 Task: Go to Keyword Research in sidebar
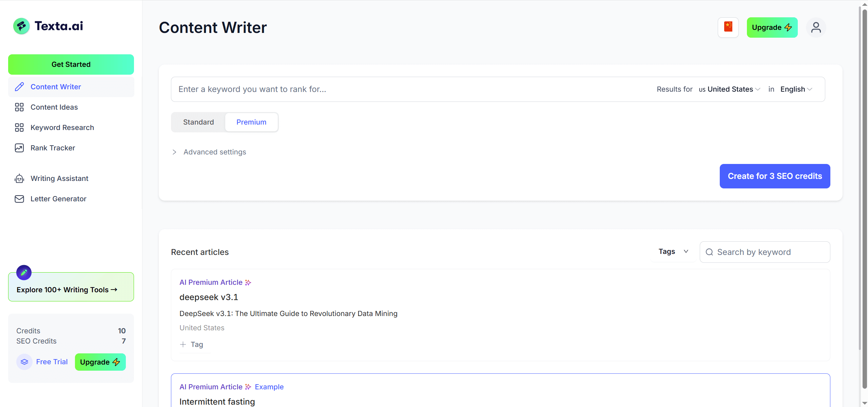[62, 128]
